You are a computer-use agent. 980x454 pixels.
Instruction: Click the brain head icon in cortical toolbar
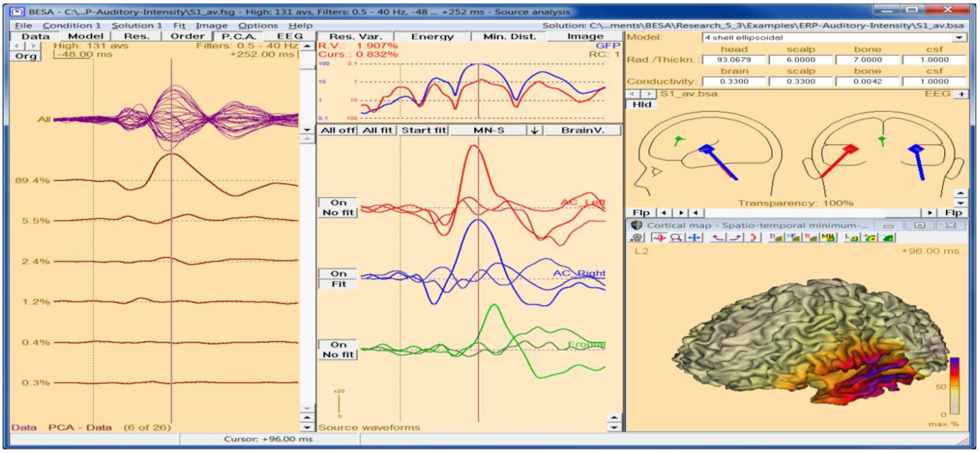[637, 238]
